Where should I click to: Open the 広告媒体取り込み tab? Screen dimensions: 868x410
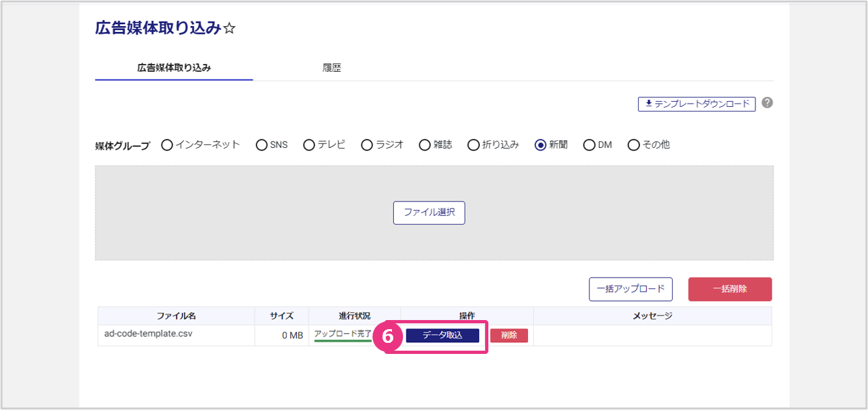click(174, 68)
